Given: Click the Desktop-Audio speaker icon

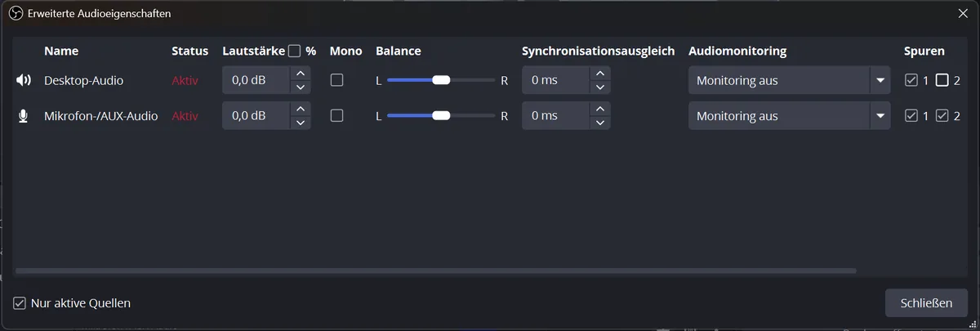Looking at the screenshot, I should 23,80.
